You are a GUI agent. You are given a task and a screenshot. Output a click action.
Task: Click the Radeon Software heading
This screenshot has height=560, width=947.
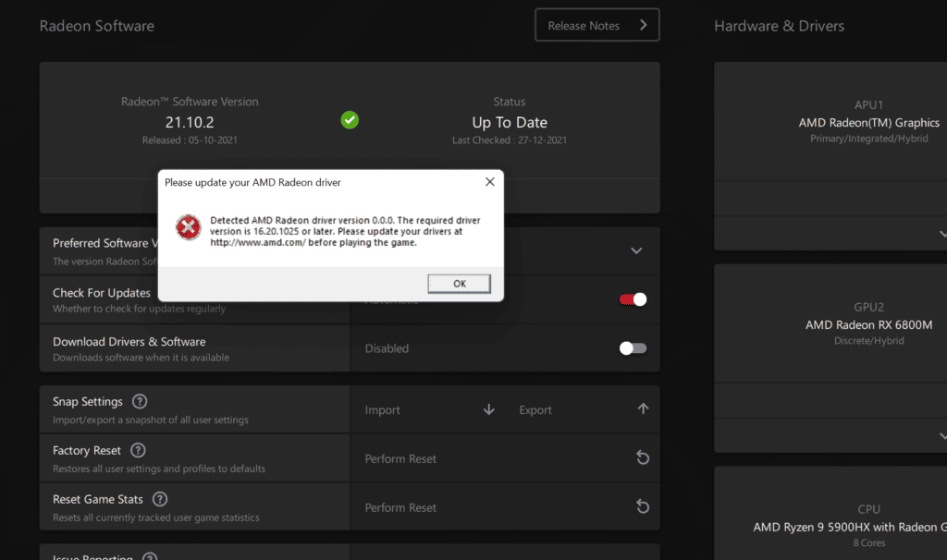coord(96,26)
